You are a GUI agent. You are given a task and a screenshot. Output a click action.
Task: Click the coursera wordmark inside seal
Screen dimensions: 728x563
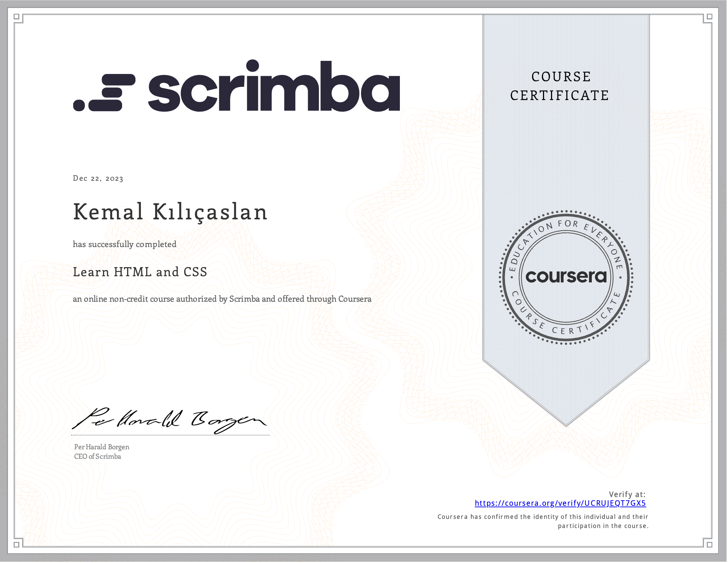566,277
